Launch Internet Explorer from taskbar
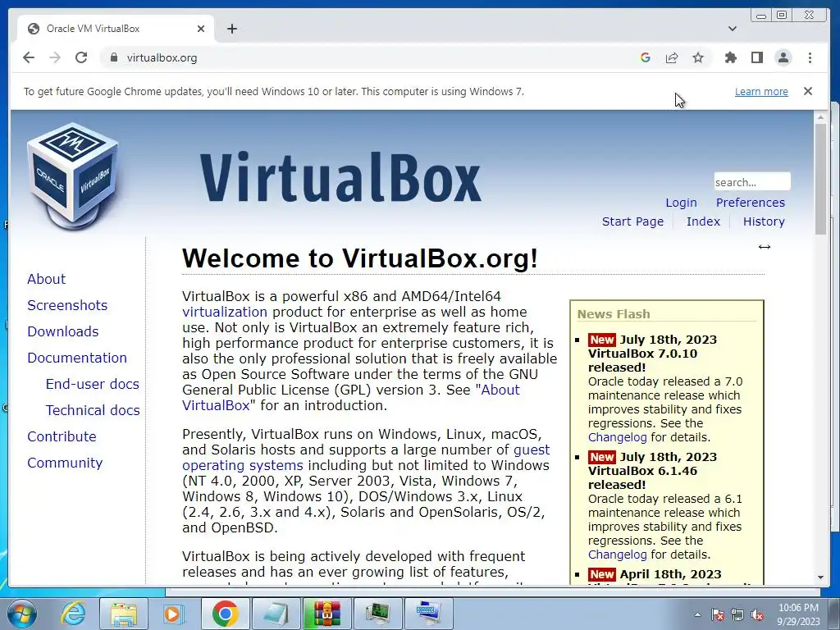The width and height of the screenshot is (840, 630). [x=72, y=614]
